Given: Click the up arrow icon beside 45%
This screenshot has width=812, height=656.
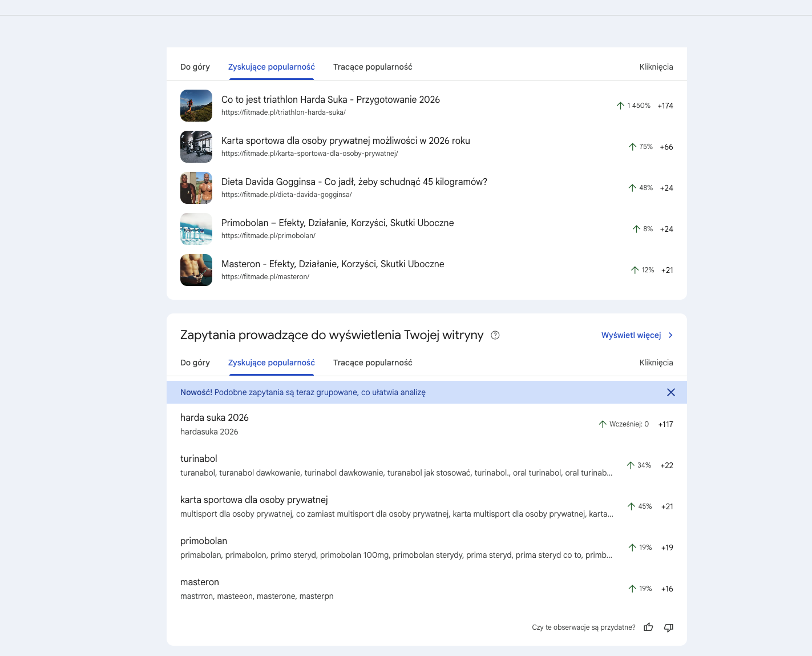Looking at the screenshot, I should [x=631, y=506].
